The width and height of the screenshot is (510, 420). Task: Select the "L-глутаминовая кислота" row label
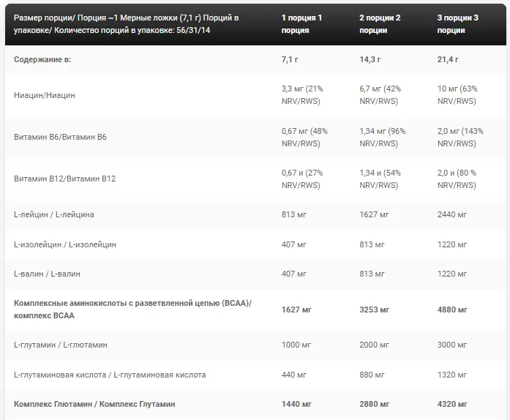click(x=110, y=375)
